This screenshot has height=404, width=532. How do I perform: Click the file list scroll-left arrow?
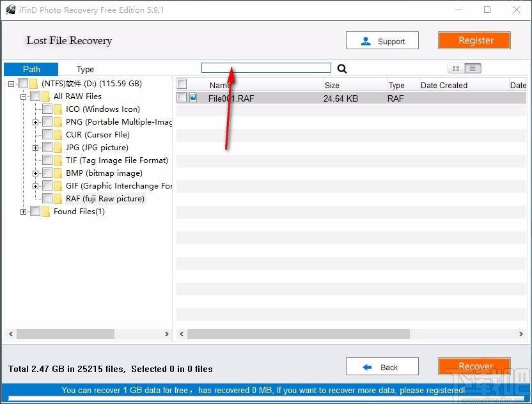(x=182, y=334)
